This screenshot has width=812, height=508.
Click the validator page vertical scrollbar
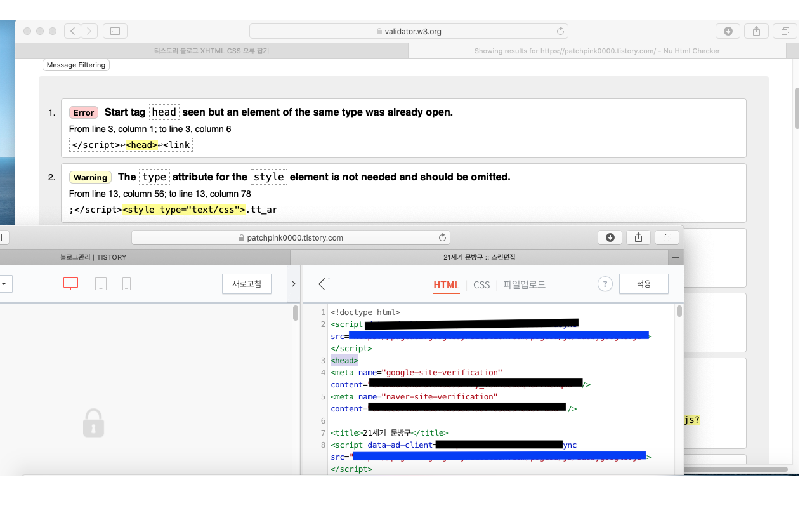[797, 108]
